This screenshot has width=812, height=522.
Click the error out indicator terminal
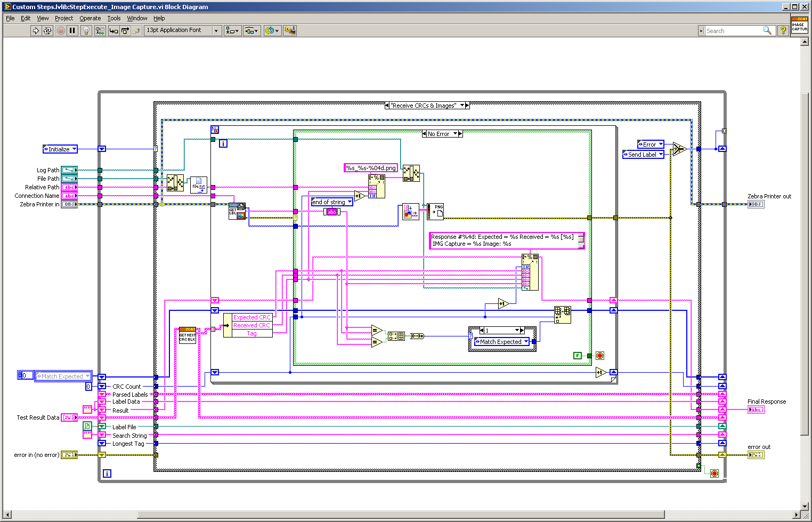tap(756, 455)
